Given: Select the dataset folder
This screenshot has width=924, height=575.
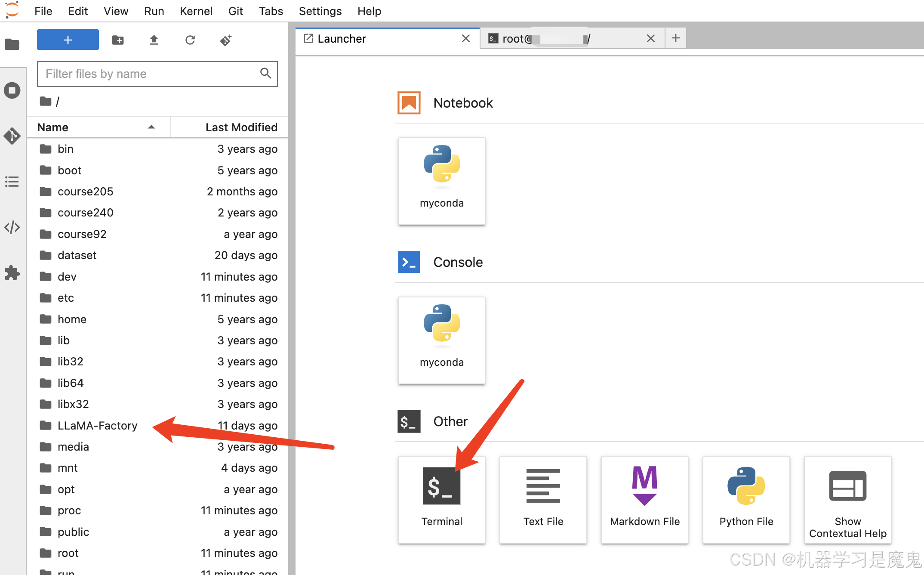Looking at the screenshot, I should pos(157,255).
